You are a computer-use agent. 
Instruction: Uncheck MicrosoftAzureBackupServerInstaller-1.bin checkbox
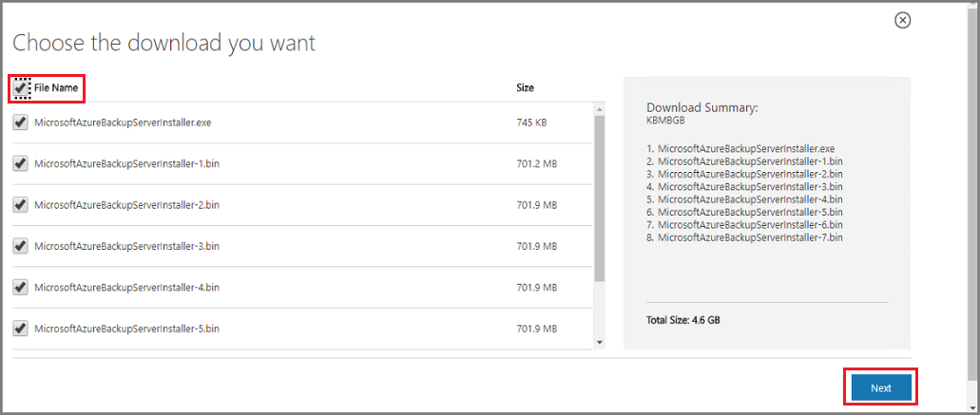point(21,163)
